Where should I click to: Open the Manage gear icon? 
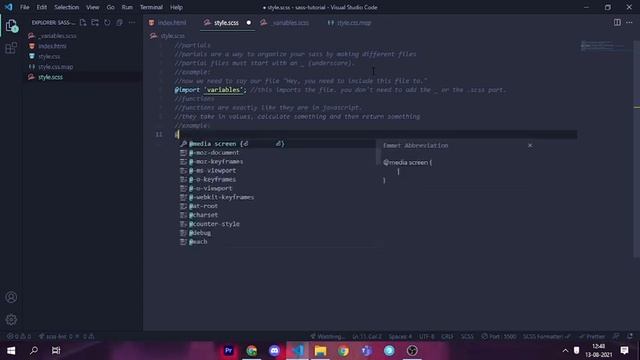click(11, 320)
